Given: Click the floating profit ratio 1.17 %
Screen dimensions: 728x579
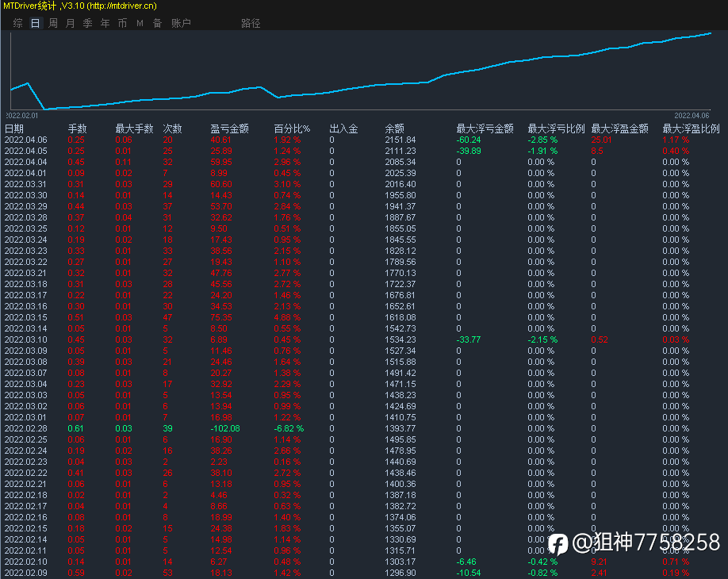Looking at the screenshot, I should [x=676, y=140].
